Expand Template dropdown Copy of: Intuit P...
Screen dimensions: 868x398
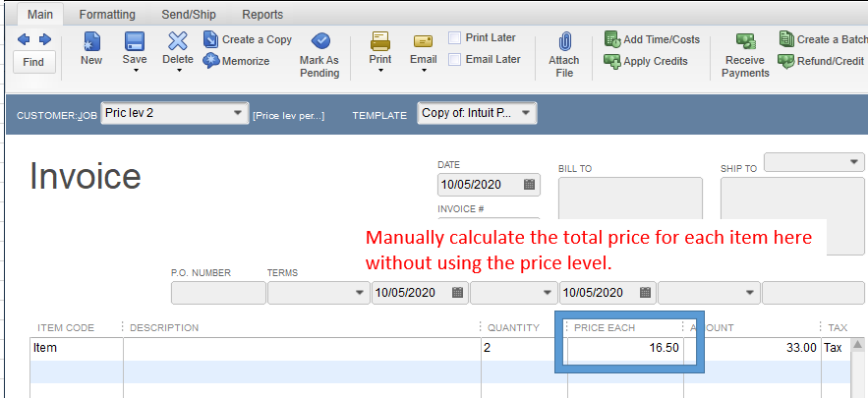525,113
